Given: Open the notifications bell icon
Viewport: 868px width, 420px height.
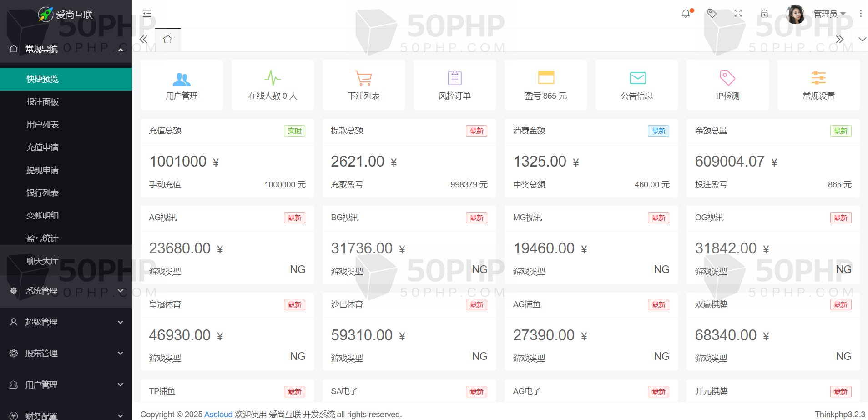Looking at the screenshot, I should pyautogui.click(x=686, y=14).
